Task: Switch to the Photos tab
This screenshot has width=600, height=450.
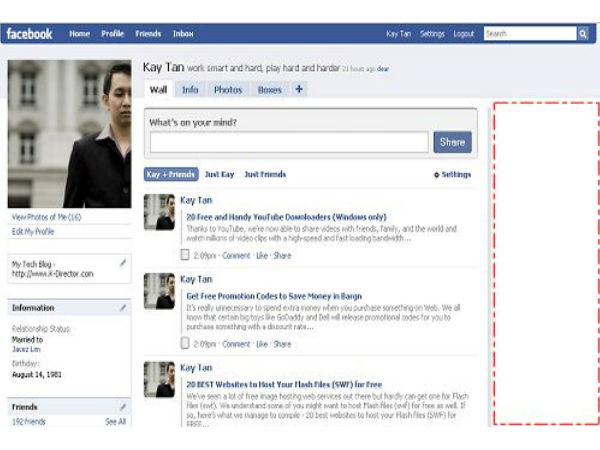Action: coord(228,89)
